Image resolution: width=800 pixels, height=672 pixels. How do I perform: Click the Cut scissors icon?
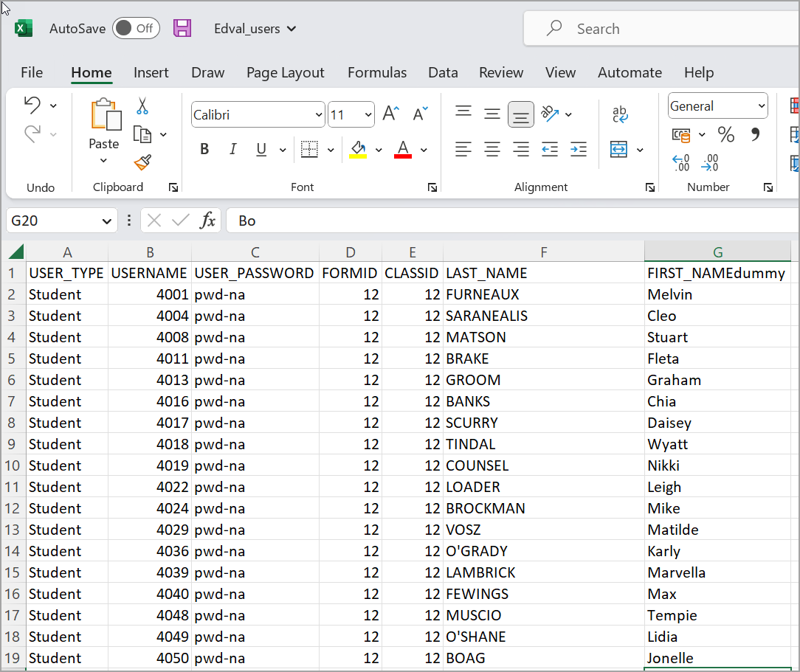[x=142, y=106]
